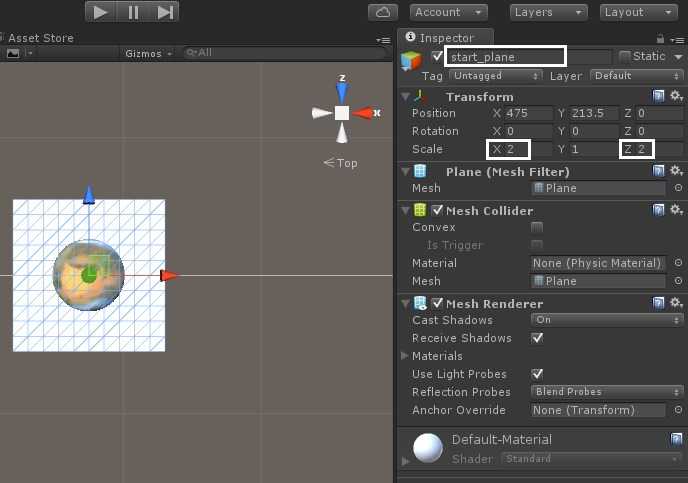Toggle the Static checkbox

click(x=624, y=56)
